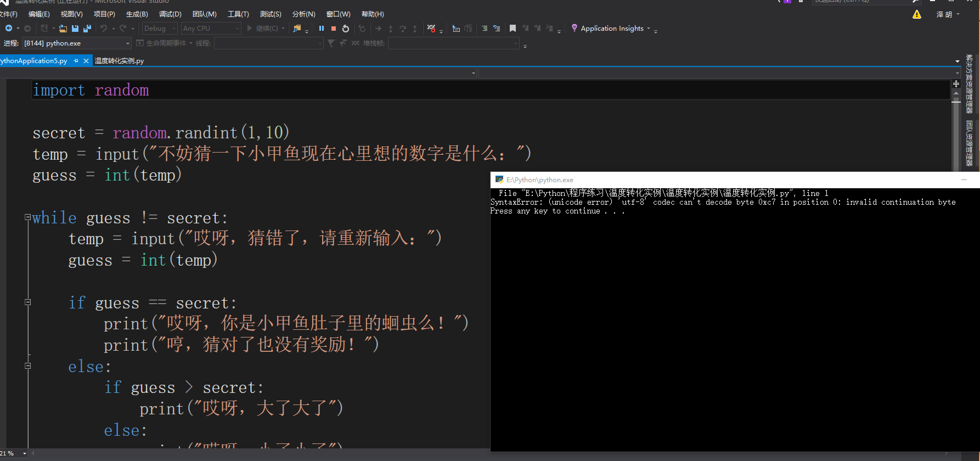Click the python.exe console window title bar

pos(735,179)
